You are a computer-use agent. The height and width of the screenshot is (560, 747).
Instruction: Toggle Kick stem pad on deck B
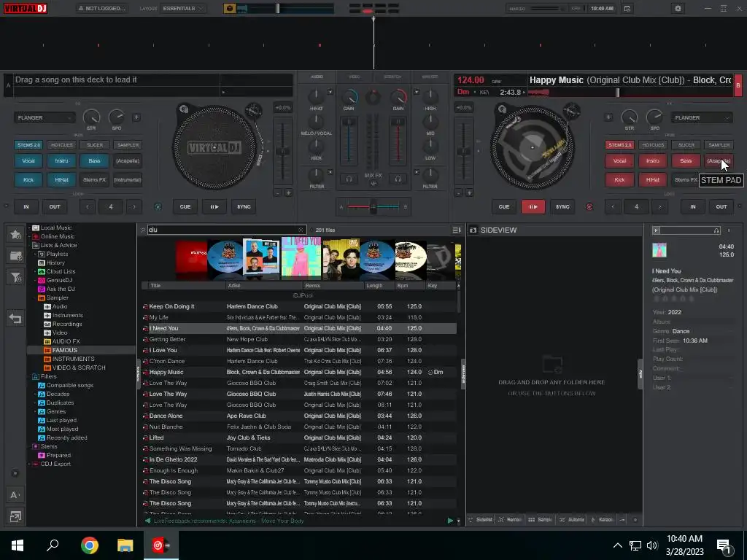[x=619, y=179]
